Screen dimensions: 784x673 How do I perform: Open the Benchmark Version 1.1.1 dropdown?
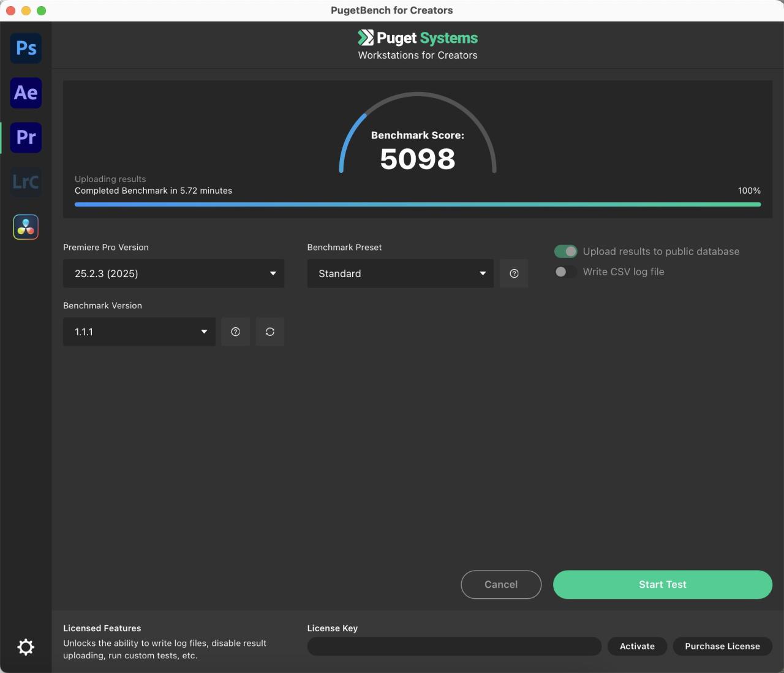point(139,332)
